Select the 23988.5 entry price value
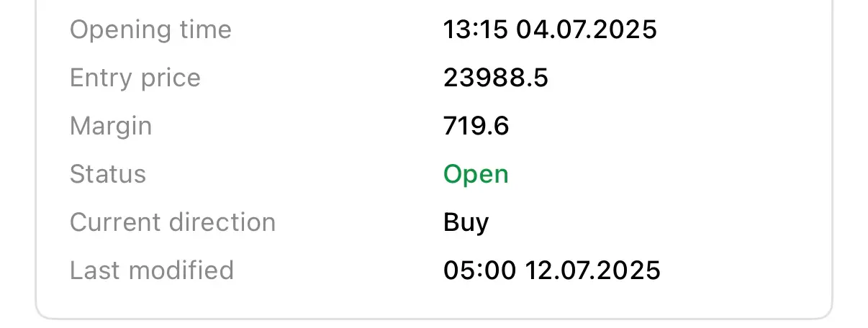The image size is (868, 328). [x=496, y=78]
